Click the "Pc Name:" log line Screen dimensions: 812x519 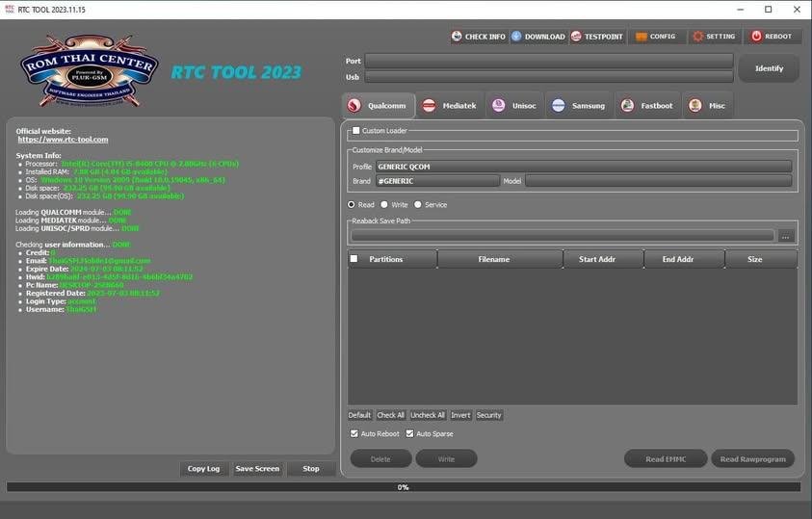[74, 285]
